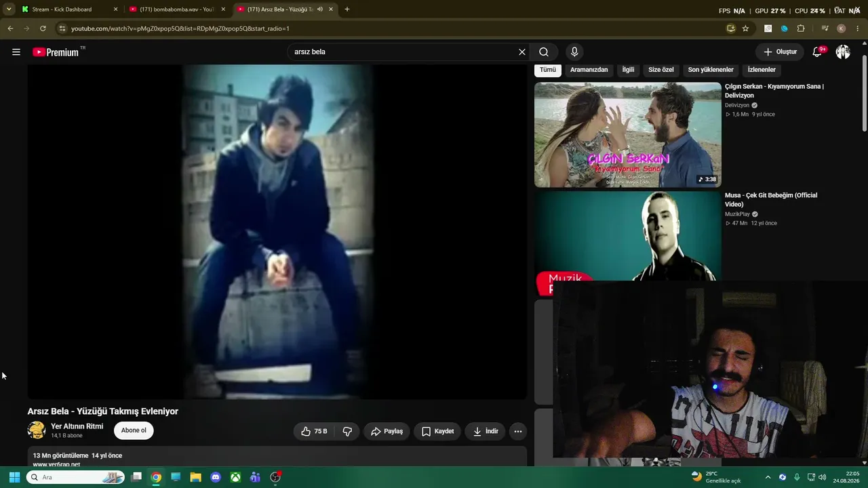Share the video via Paylaş
The height and width of the screenshot is (488, 868).
[x=387, y=431]
